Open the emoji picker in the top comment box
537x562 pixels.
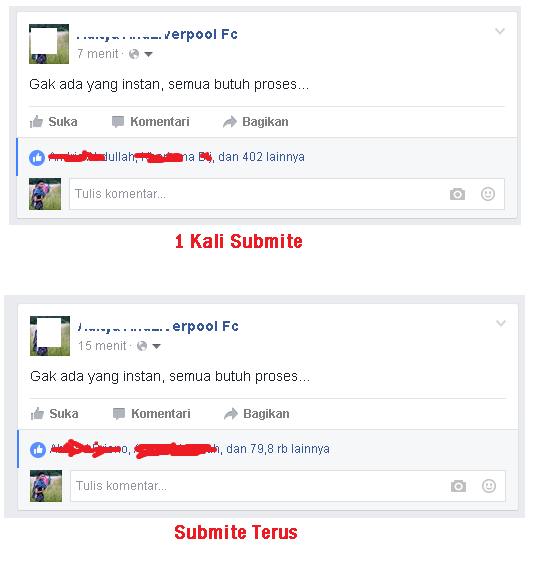coord(488,194)
